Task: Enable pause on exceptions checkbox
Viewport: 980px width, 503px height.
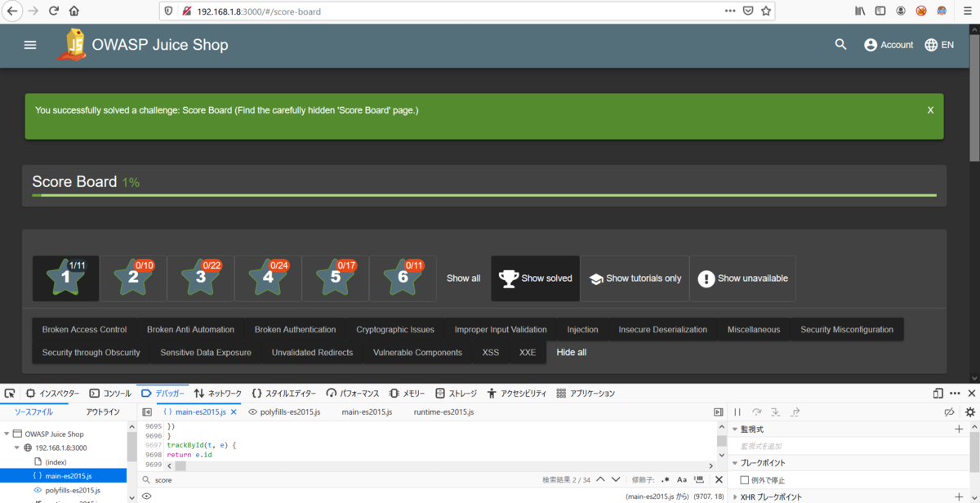Action: pyautogui.click(x=744, y=480)
